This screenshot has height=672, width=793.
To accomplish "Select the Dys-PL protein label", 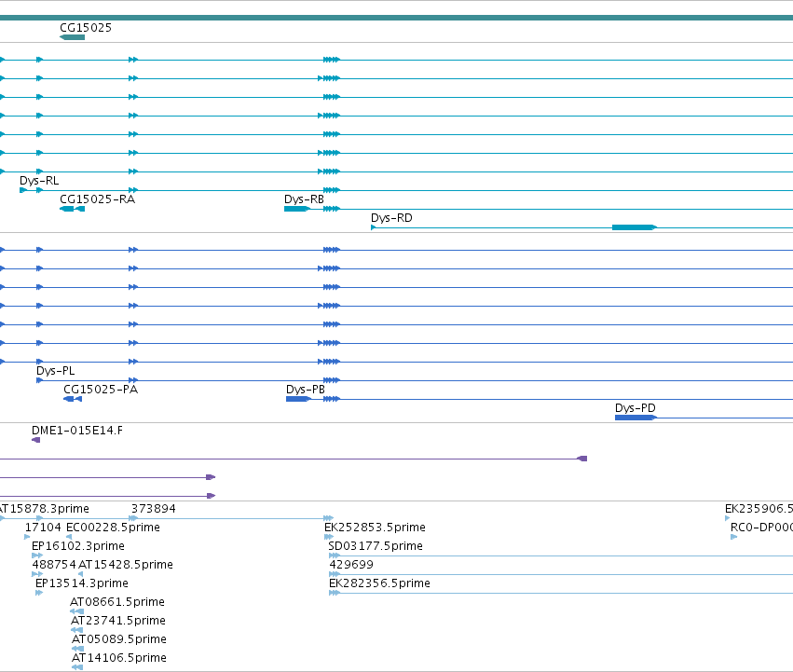I will 56,371.
